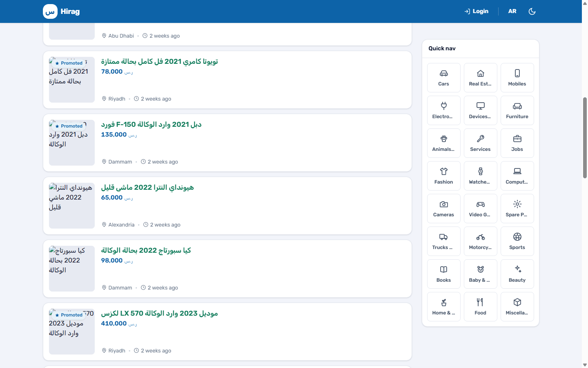The height and width of the screenshot is (368, 588).
Task: Open the Sports category tile
Action: pyautogui.click(x=517, y=241)
